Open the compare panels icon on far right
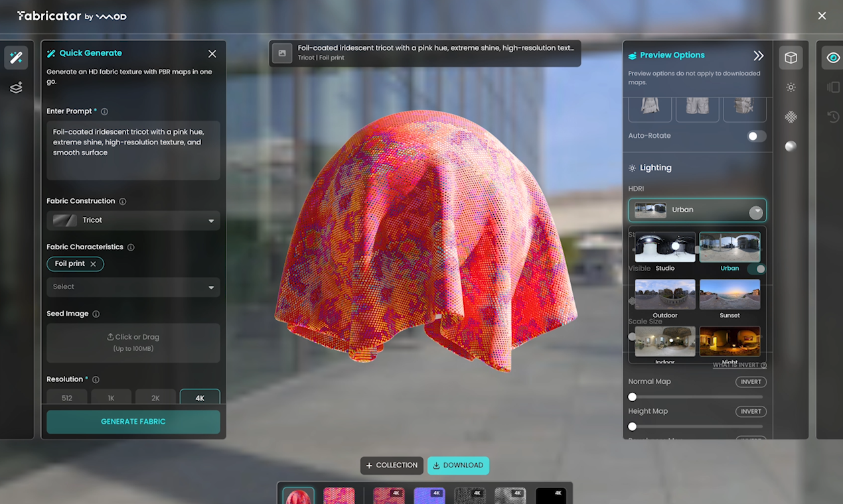This screenshot has height=504, width=843. coord(833,88)
